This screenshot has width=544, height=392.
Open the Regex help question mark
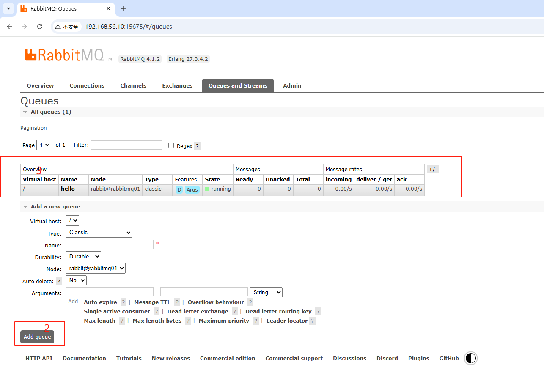[x=197, y=146]
